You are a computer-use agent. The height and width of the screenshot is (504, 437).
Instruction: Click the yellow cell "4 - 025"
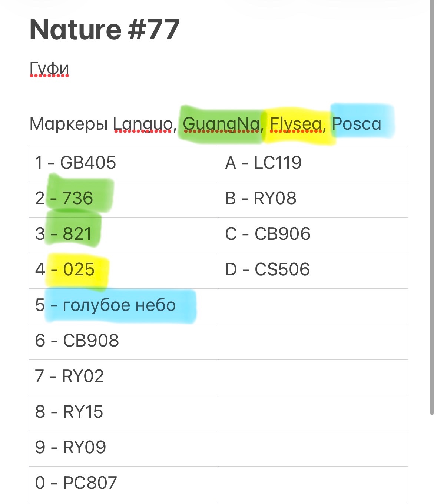tap(124, 271)
